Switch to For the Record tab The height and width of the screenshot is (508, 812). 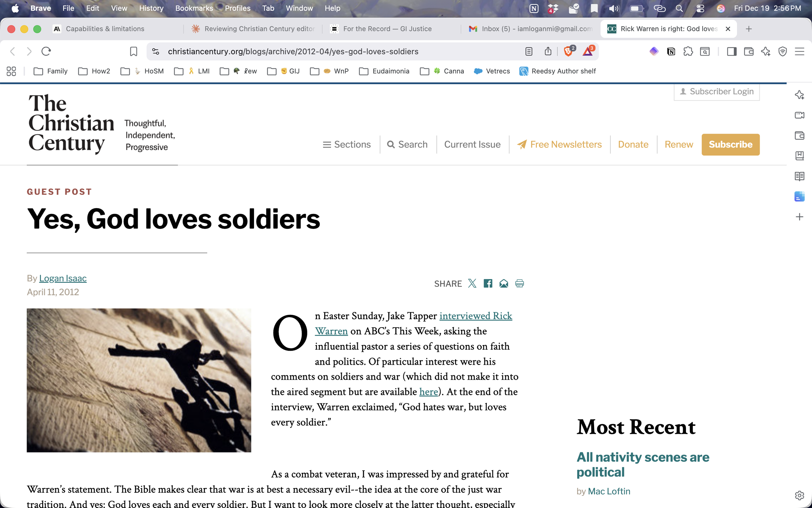[x=387, y=29]
